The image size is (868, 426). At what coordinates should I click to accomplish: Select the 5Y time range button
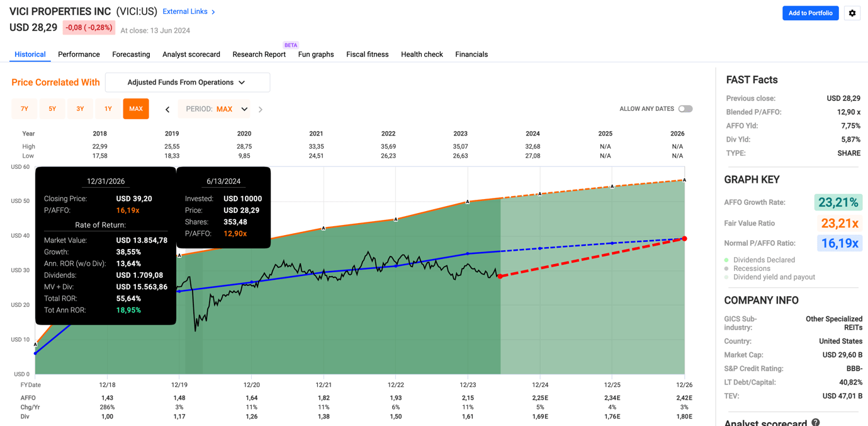point(52,108)
